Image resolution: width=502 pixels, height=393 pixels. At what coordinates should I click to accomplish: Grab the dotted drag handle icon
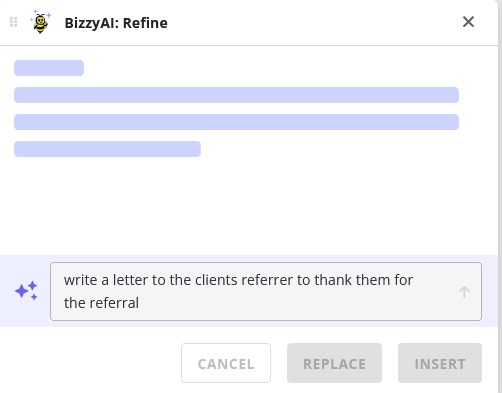tap(13, 22)
